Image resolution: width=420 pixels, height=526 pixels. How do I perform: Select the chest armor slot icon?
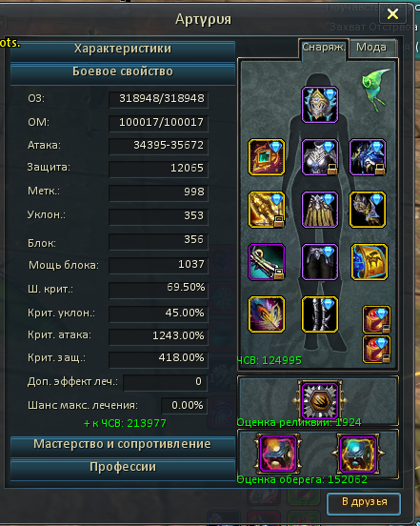click(319, 157)
